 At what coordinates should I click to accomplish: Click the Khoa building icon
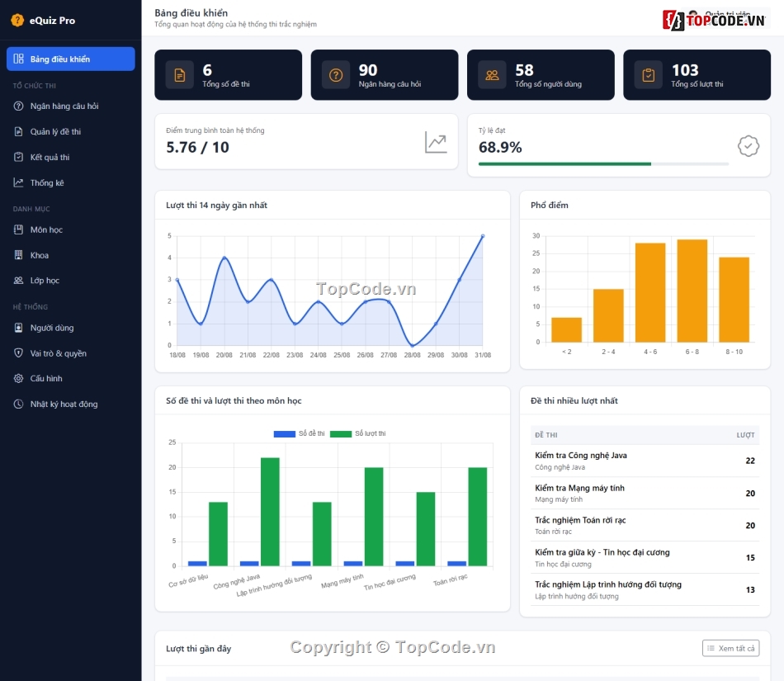pyautogui.click(x=18, y=255)
